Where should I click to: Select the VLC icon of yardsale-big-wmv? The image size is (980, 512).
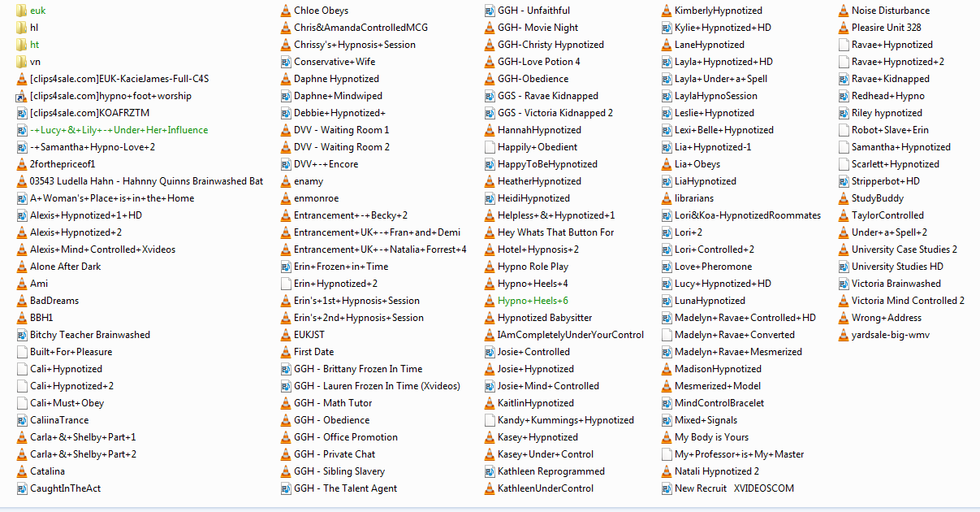[844, 335]
